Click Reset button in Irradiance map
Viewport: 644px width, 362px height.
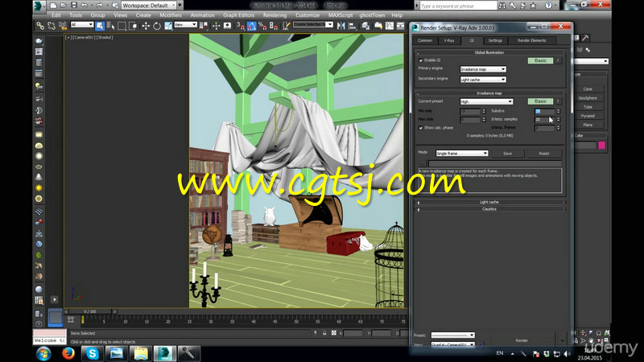click(544, 153)
